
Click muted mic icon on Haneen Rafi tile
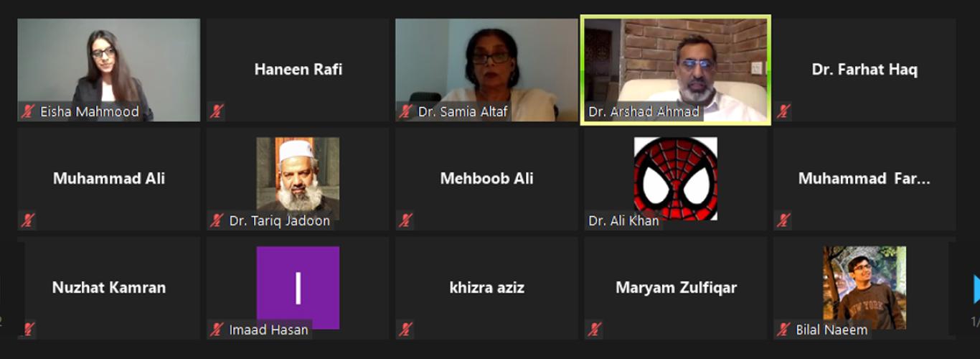click(217, 111)
